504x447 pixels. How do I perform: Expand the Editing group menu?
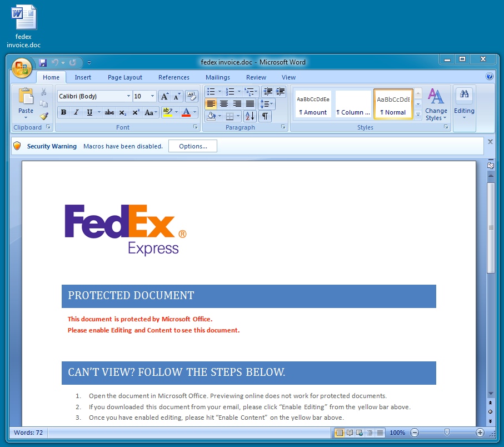[x=464, y=105]
